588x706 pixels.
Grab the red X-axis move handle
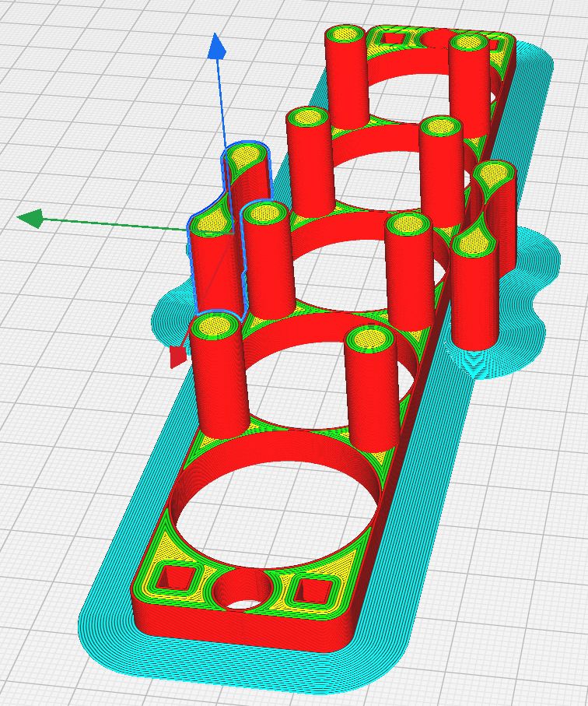point(177,357)
